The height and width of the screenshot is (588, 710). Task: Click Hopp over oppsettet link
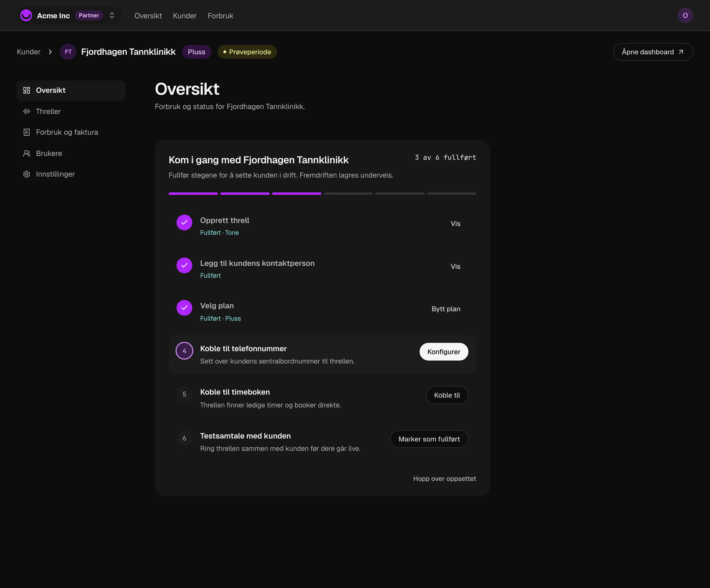point(445,479)
